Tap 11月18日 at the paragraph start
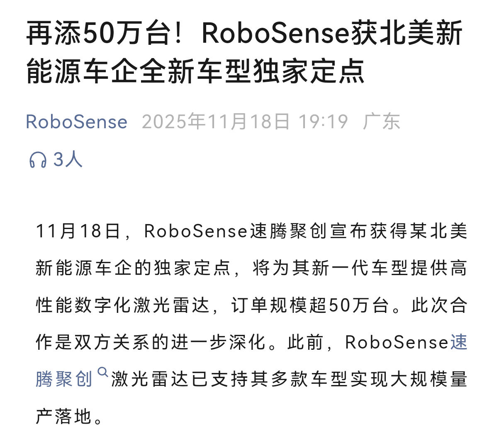This screenshot has height=439, width=504. click(x=78, y=232)
